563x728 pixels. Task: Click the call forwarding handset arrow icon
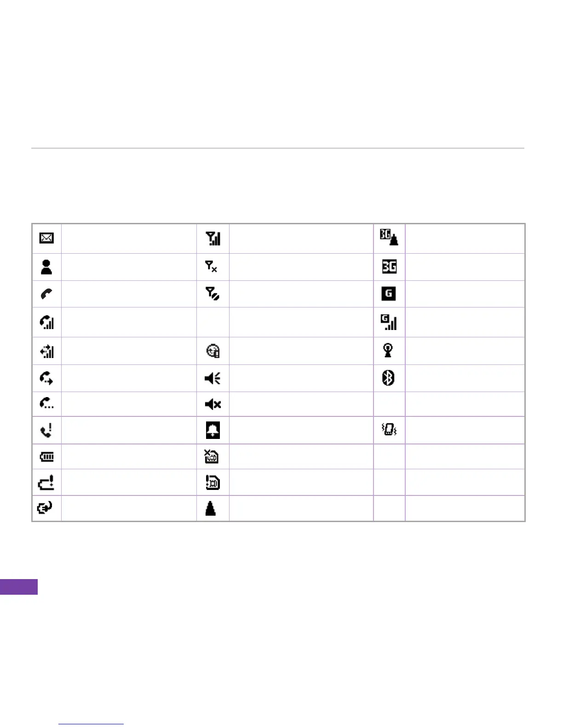46,378
